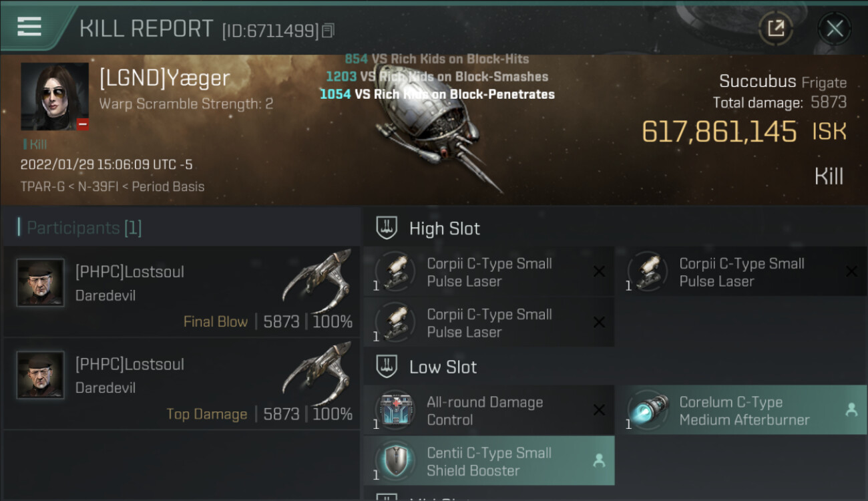Screen dimensions: 868x501
Task: Select the Centii C-Type Small Shield Booster icon
Action: 395,460
